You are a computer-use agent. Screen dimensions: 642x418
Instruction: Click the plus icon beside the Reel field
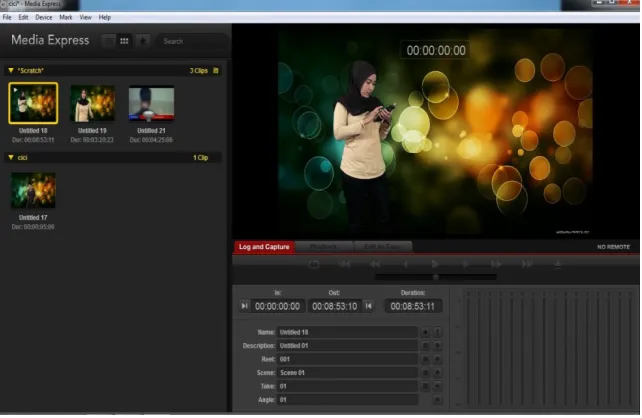tap(438, 360)
